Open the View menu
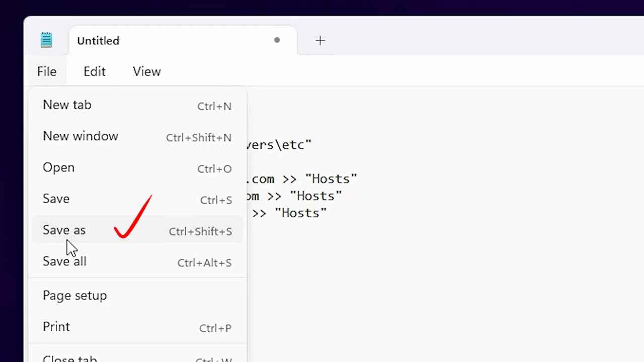Screen dimensions: 644x362 pos(146,71)
